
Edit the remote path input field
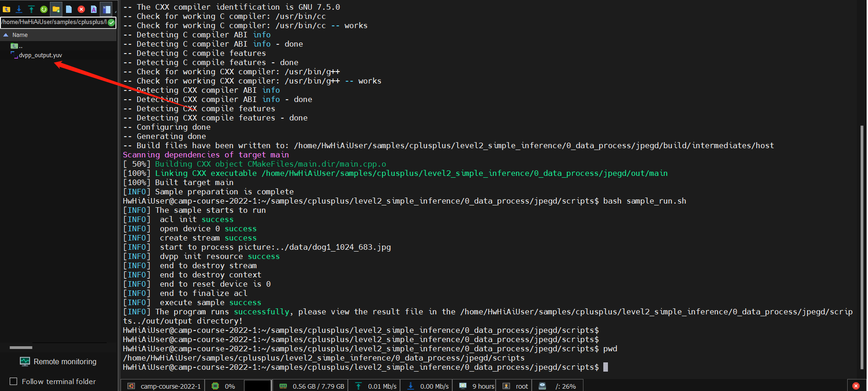coord(54,22)
